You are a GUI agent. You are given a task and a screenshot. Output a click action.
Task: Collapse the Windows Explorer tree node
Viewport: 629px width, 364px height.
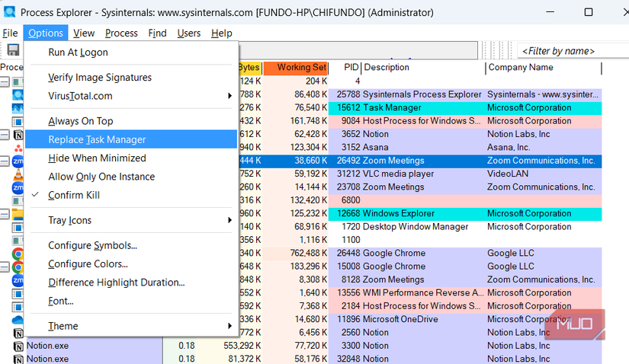click(x=5, y=214)
